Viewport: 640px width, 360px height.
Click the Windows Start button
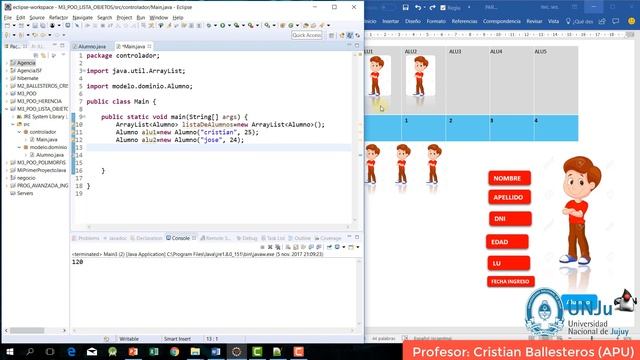click(9, 351)
